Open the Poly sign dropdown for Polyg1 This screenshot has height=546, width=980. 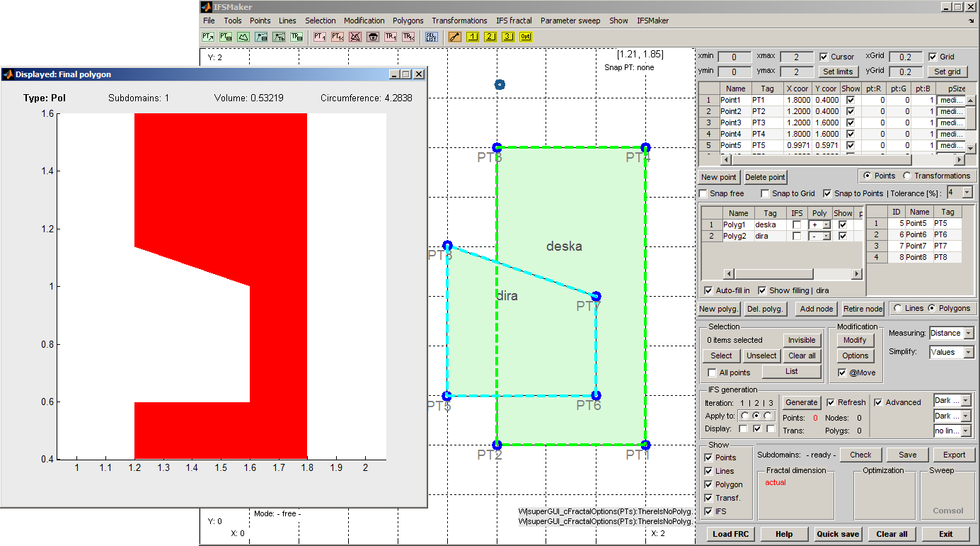coord(820,224)
